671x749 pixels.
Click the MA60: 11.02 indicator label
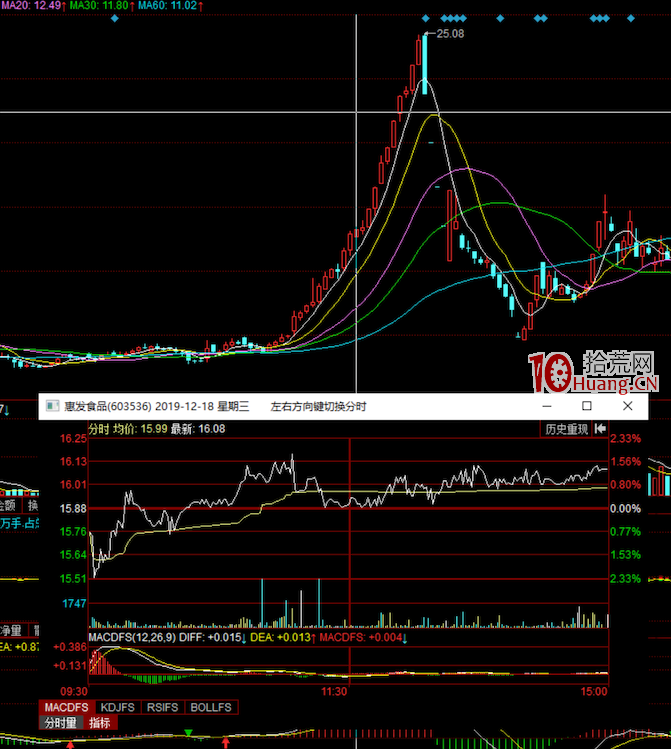click(x=168, y=6)
